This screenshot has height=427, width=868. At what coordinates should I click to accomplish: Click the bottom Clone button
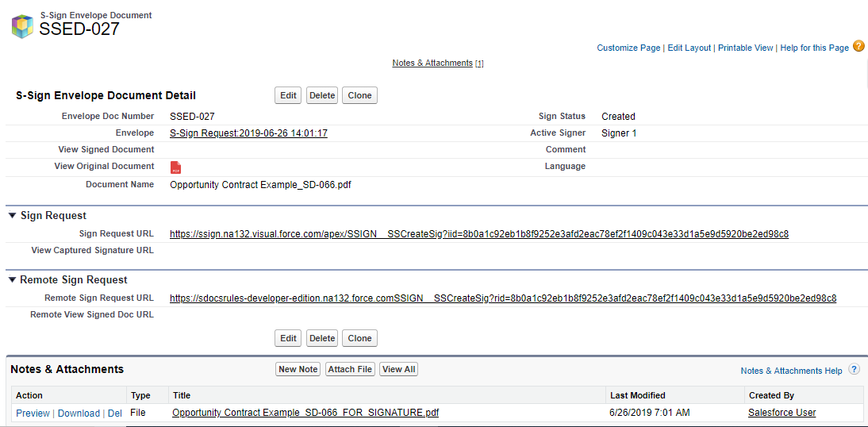pos(360,338)
